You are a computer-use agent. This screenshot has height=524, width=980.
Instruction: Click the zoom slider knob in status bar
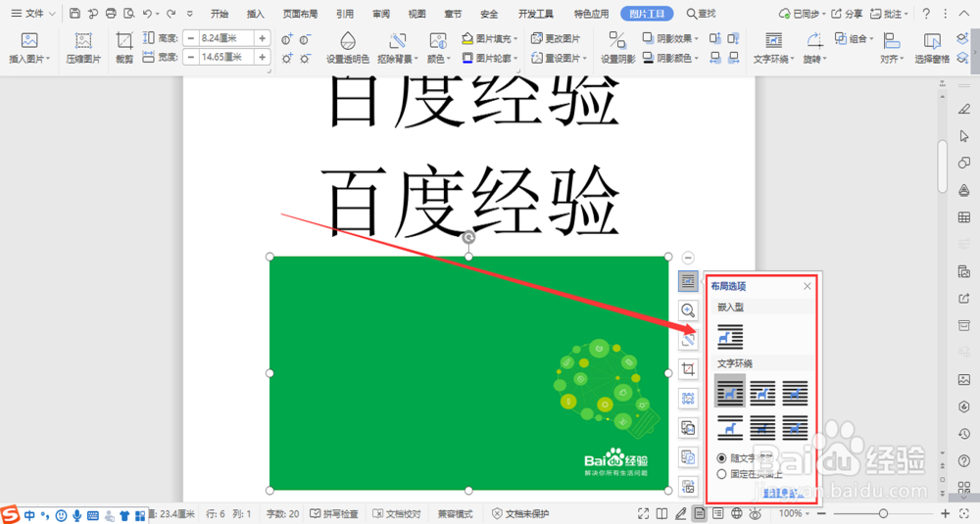point(883,513)
